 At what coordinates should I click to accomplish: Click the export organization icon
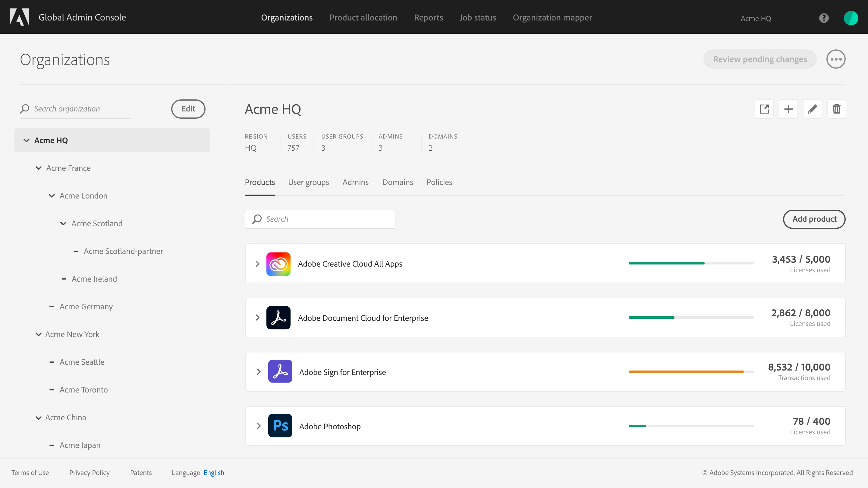click(x=764, y=109)
